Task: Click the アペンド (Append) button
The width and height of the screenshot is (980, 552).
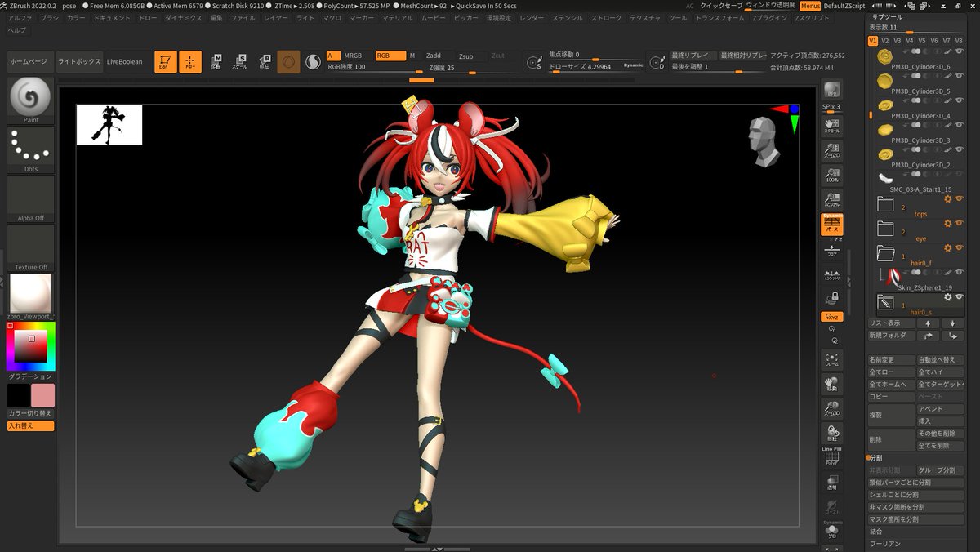Action: tap(939, 408)
